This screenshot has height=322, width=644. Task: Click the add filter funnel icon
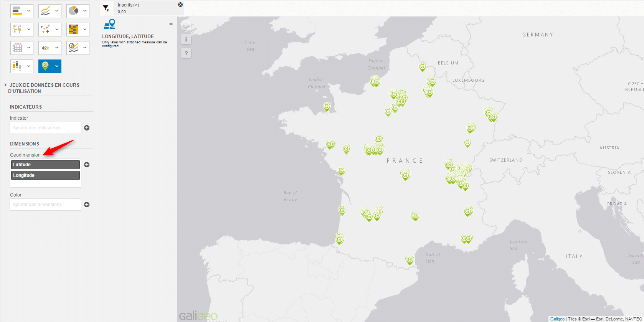[106, 8]
